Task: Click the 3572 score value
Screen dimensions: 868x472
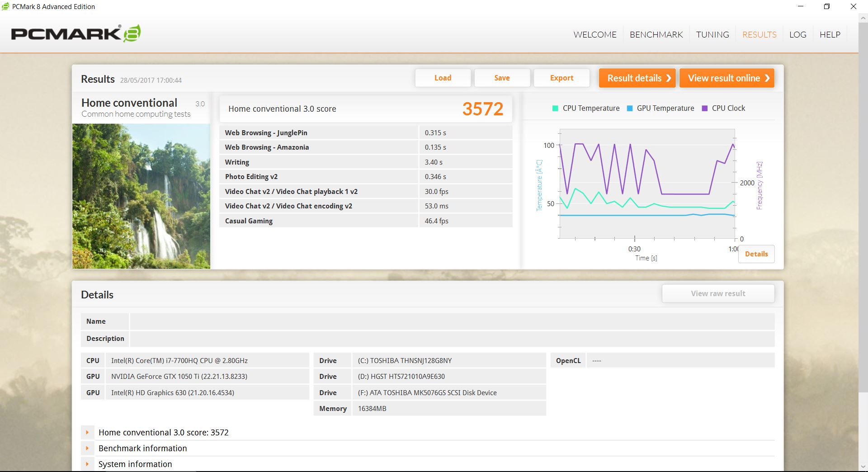Action: click(x=482, y=109)
